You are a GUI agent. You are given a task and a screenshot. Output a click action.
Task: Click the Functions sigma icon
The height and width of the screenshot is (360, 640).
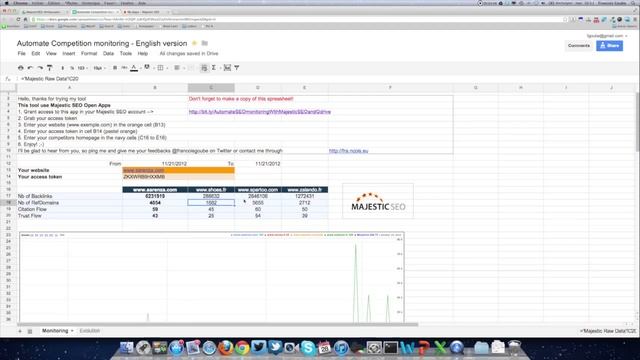pos(214,68)
